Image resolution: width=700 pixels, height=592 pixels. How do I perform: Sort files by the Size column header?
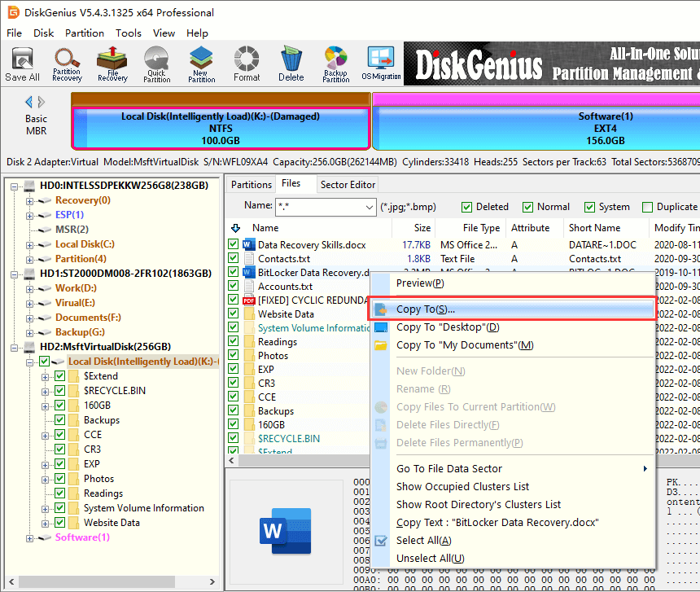point(422,228)
